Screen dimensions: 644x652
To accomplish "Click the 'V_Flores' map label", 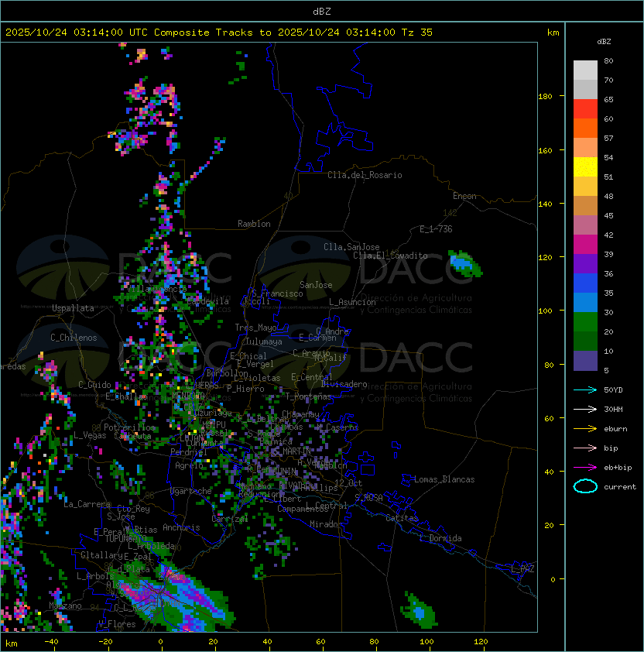I will tap(117, 624).
